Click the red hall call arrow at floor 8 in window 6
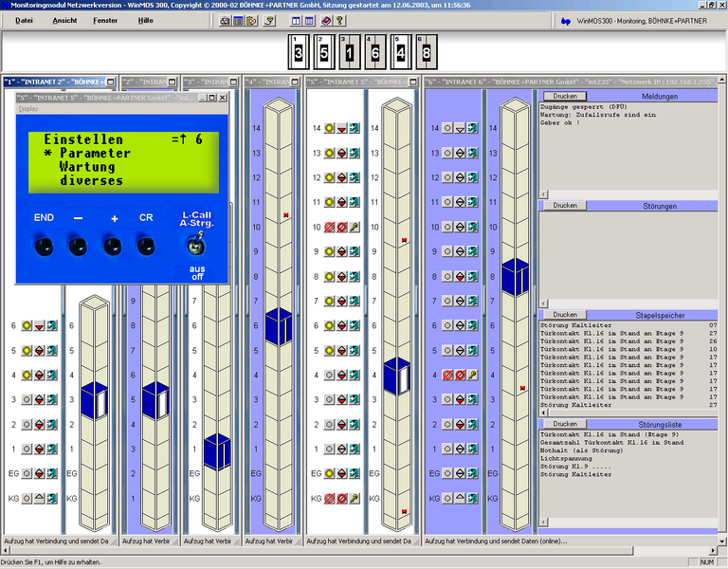The height and width of the screenshot is (569, 728). coord(459,276)
